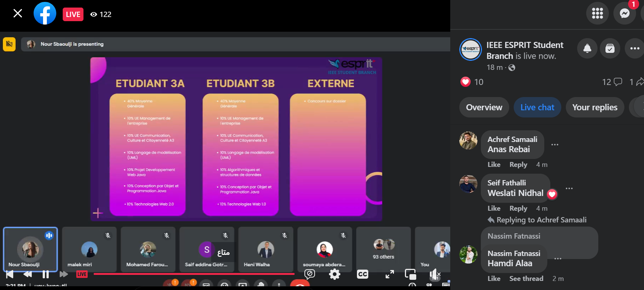Viewport: 644px width, 290px height.
Task: Open picture-in-picture mode
Action: [411, 274]
